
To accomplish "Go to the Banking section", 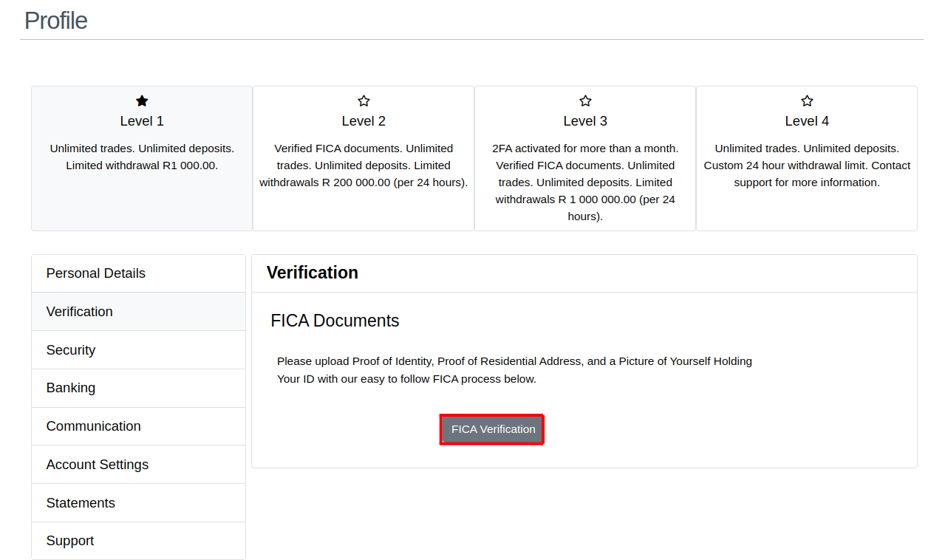I will point(70,388).
